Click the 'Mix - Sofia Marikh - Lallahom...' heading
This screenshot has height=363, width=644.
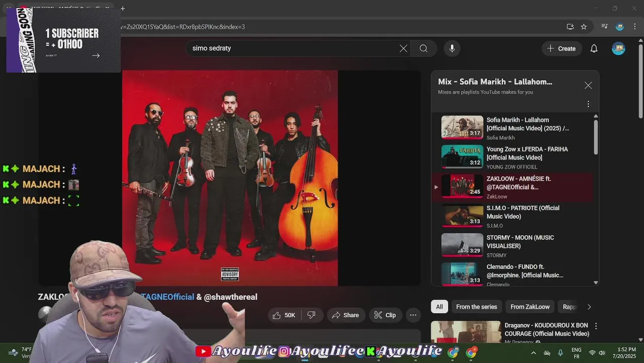[495, 82]
